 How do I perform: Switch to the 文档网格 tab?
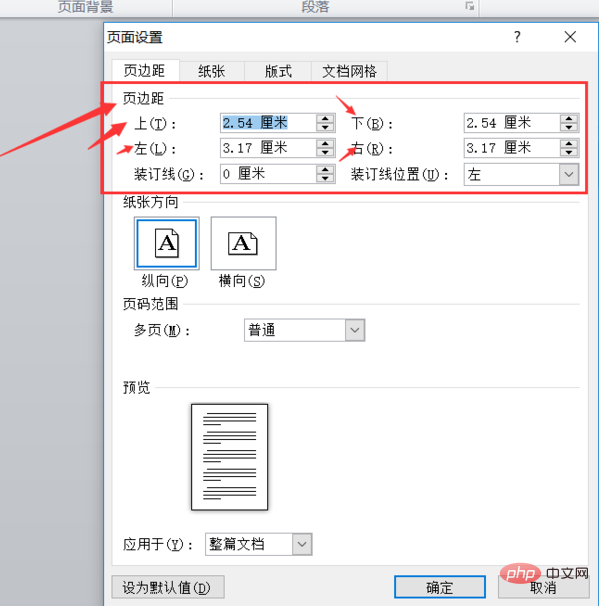[349, 71]
